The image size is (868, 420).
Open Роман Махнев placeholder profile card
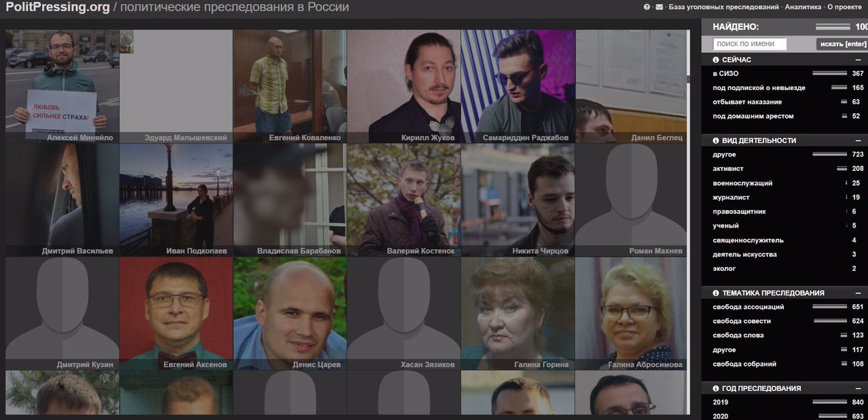coord(631,200)
